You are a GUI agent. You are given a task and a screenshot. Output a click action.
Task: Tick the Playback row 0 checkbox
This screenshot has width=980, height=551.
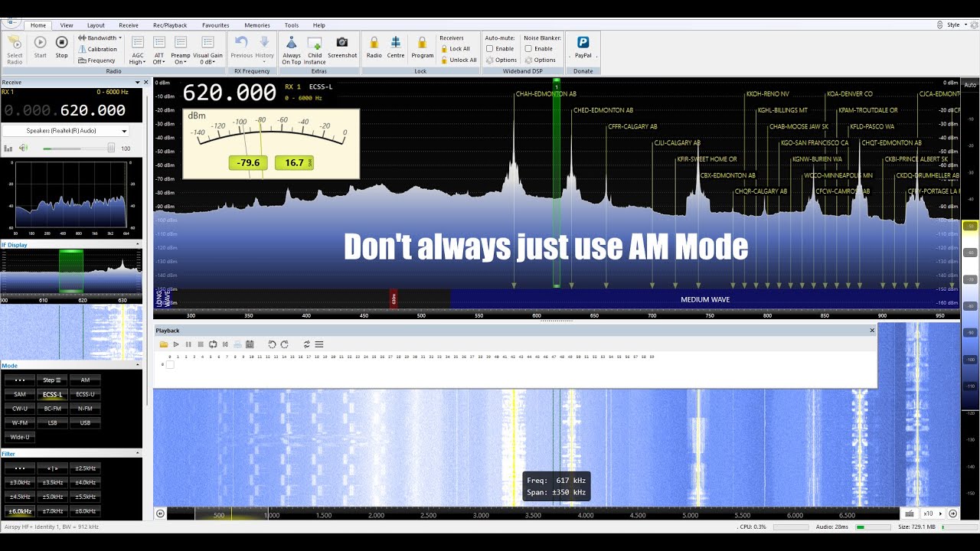click(170, 364)
